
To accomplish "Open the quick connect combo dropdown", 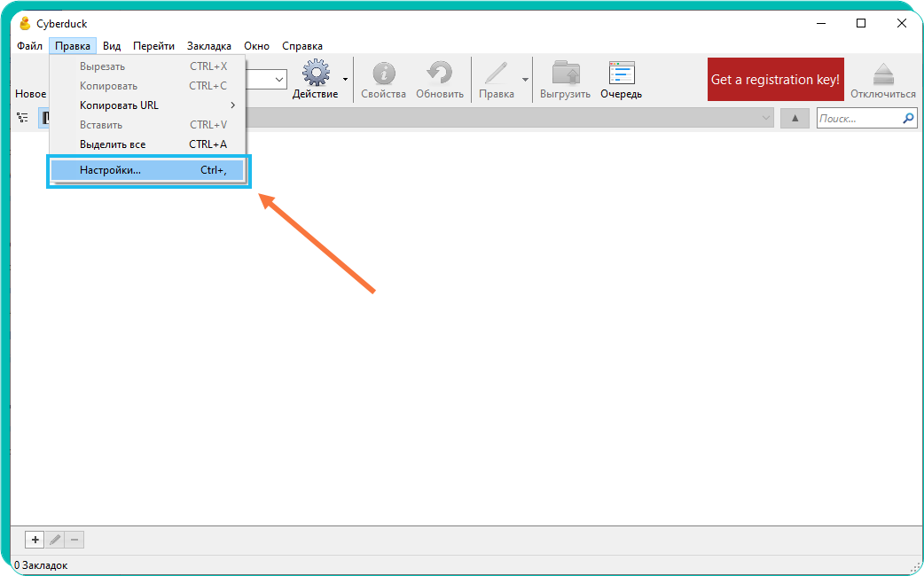I will click(x=279, y=80).
